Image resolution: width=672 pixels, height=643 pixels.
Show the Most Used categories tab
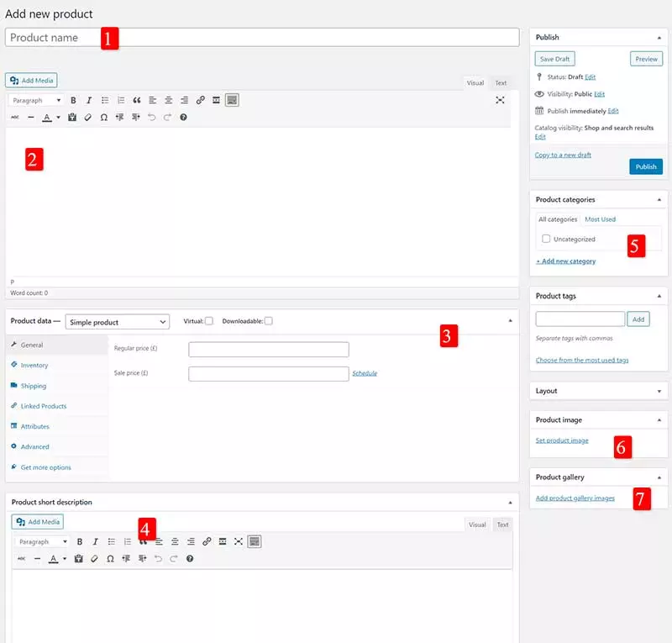pos(600,219)
